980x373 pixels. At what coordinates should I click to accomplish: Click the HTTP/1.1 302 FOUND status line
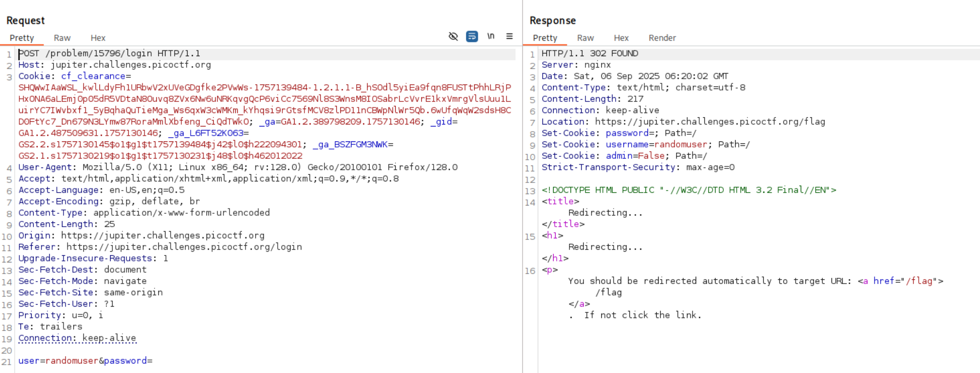click(590, 53)
